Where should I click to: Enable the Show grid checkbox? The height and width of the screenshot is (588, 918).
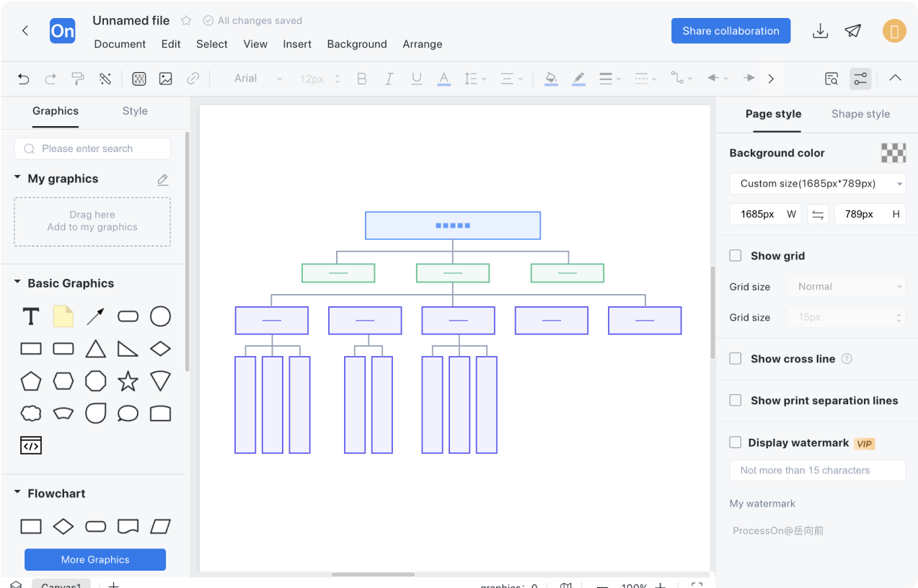[x=736, y=256]
